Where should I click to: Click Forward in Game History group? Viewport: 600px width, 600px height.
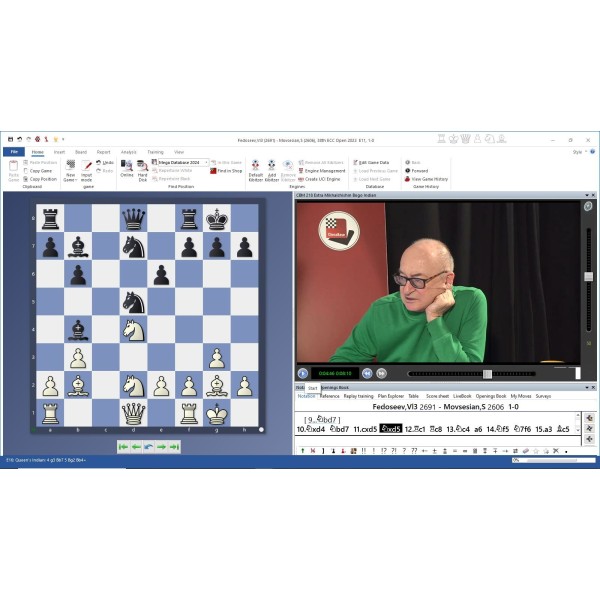click(416, 171)
